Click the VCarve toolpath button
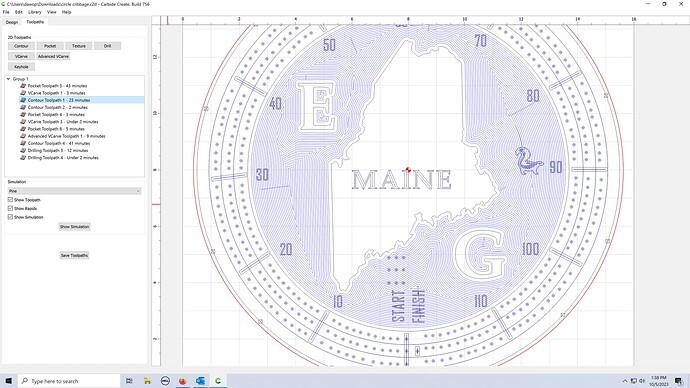This screenshot has height=388, width=690. pyautogui.click(x=21, y=56)
